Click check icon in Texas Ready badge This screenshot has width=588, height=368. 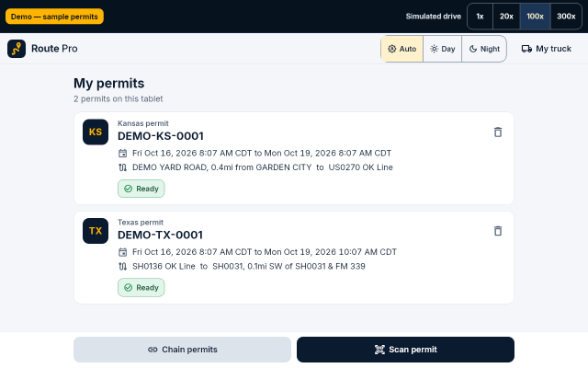click(129, 288)
